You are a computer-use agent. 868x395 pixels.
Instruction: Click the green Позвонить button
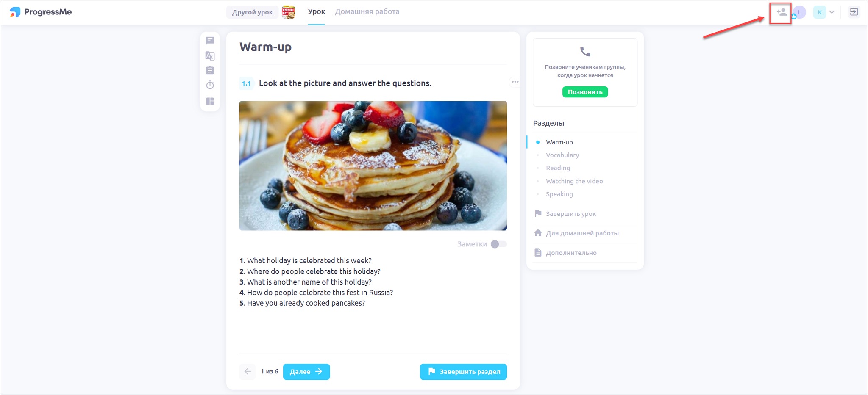(585, 92)
